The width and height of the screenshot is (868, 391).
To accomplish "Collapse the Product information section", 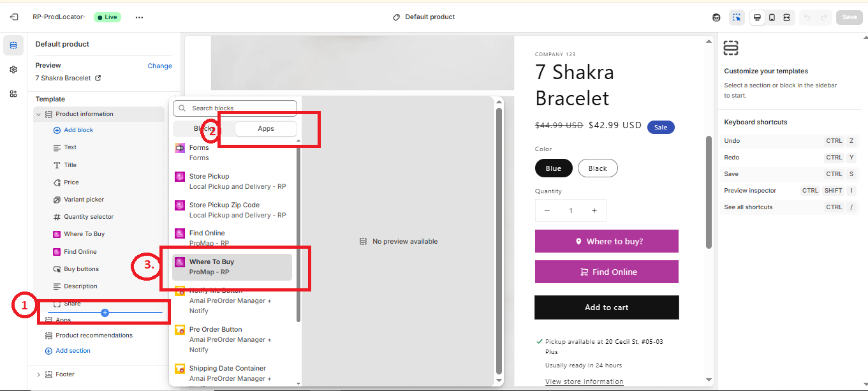I will pos(38,114).
